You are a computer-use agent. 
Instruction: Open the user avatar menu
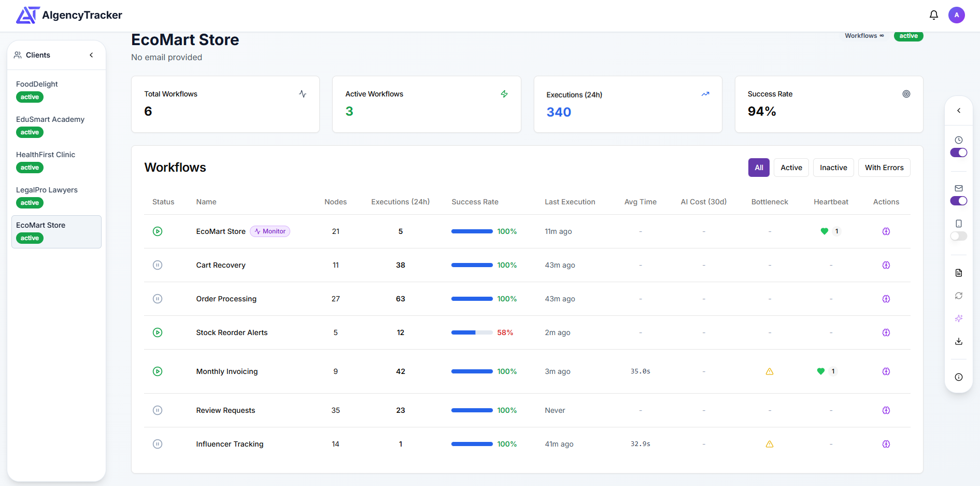pyautogui.click(x=957, y=15)
